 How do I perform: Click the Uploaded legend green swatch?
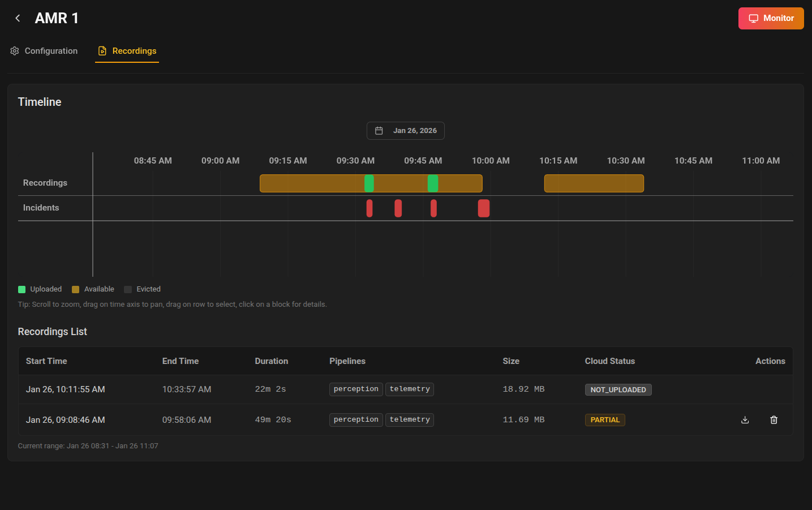pyautogui.click(x=22, y=289)
